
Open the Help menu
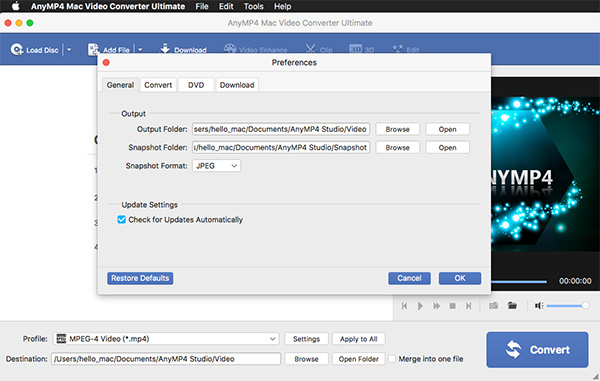tap(282, 6)
